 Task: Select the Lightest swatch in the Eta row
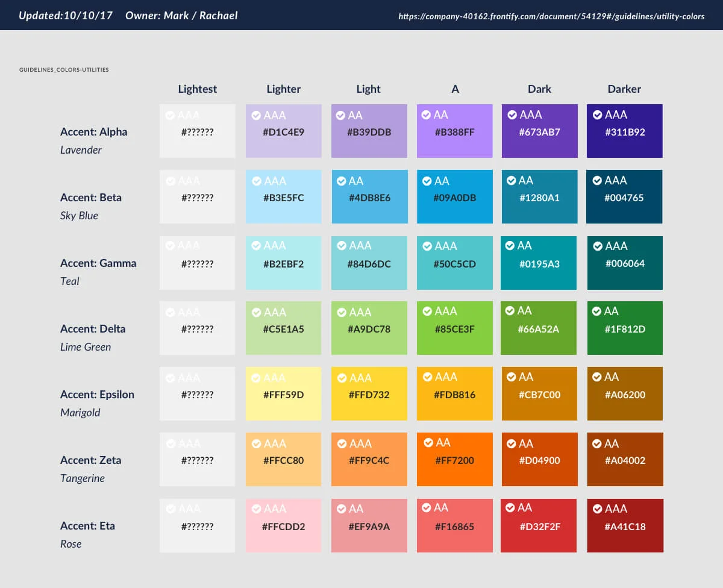(197, 525)
